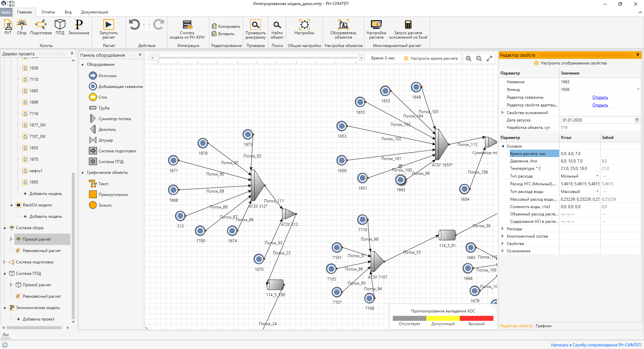The image size is (644, 349).
Task: Open Настройка расчета
Action: coord(376,29)
